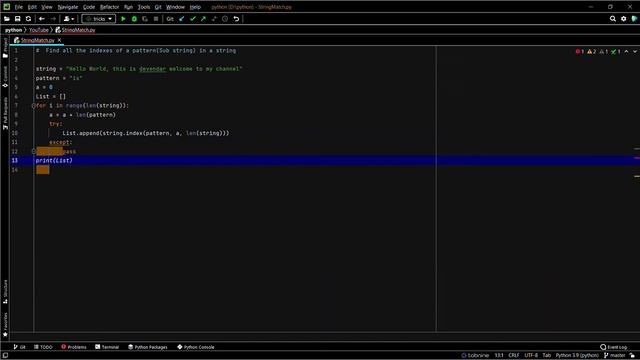Open the Python Console tool window
This screenshot has height=360, width=640.
pos(196,347)
